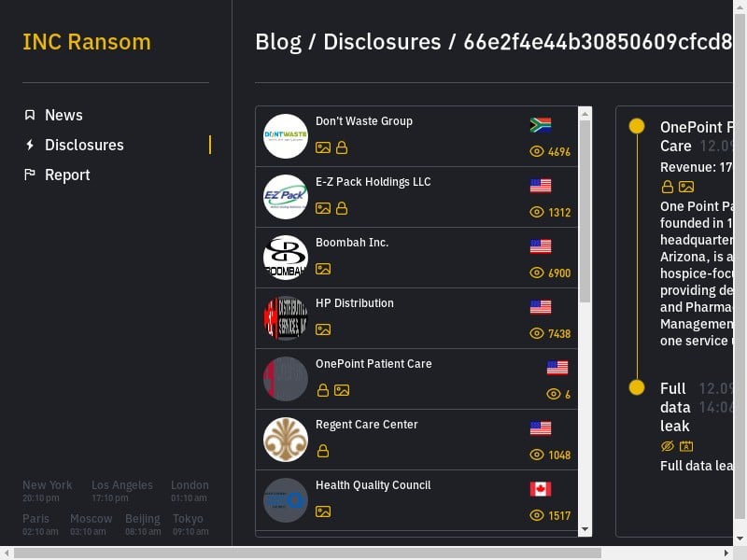Click the eye views icon on OnePoint row
The height and width of the screenshot is (560, 747).
pos(553,394)
